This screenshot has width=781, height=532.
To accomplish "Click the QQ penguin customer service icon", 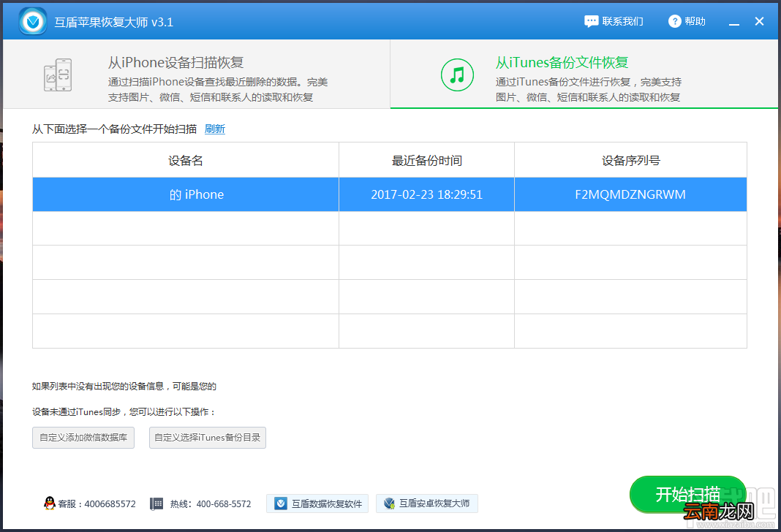I will pos(49,503).
